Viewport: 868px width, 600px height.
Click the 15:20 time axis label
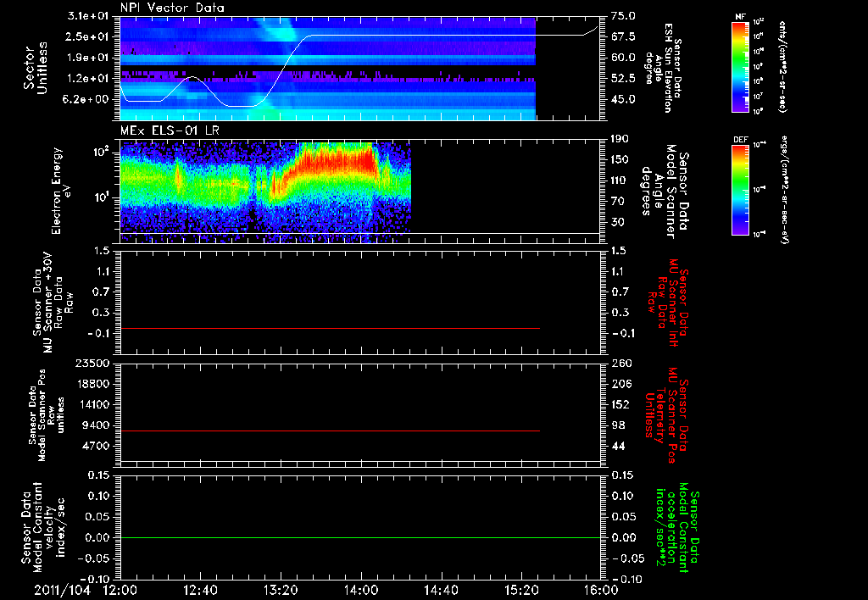click(521, 590)
